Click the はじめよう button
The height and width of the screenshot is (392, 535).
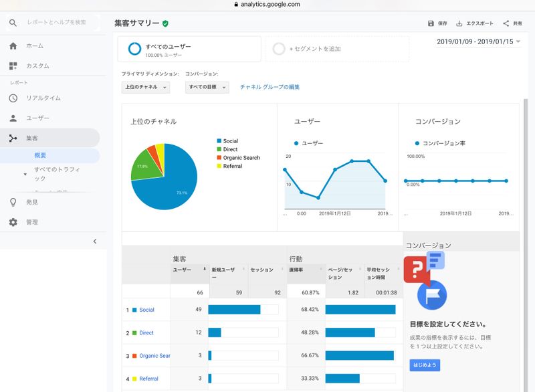pos(425,366)
